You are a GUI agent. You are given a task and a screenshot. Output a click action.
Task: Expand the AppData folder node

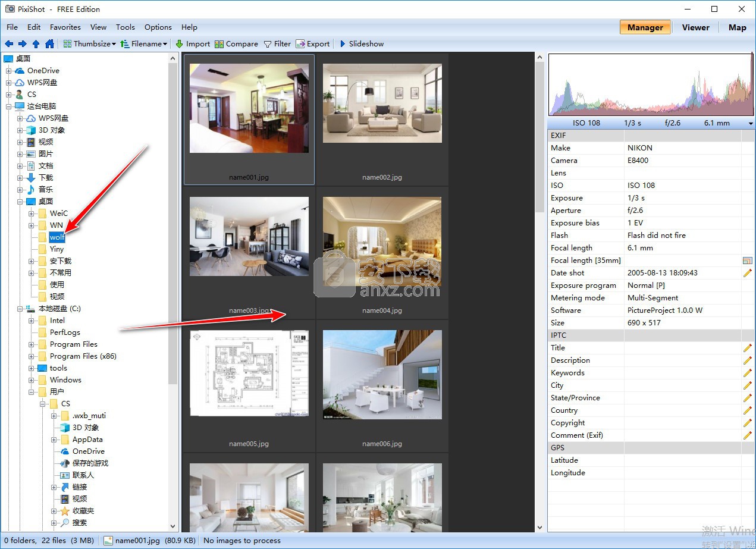[x=54, y=440]
